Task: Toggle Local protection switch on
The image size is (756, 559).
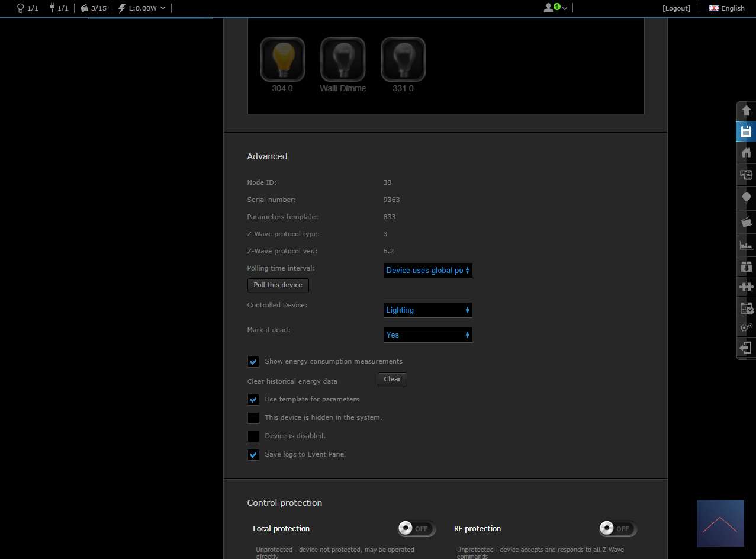Action: click(x=416, y=529)
